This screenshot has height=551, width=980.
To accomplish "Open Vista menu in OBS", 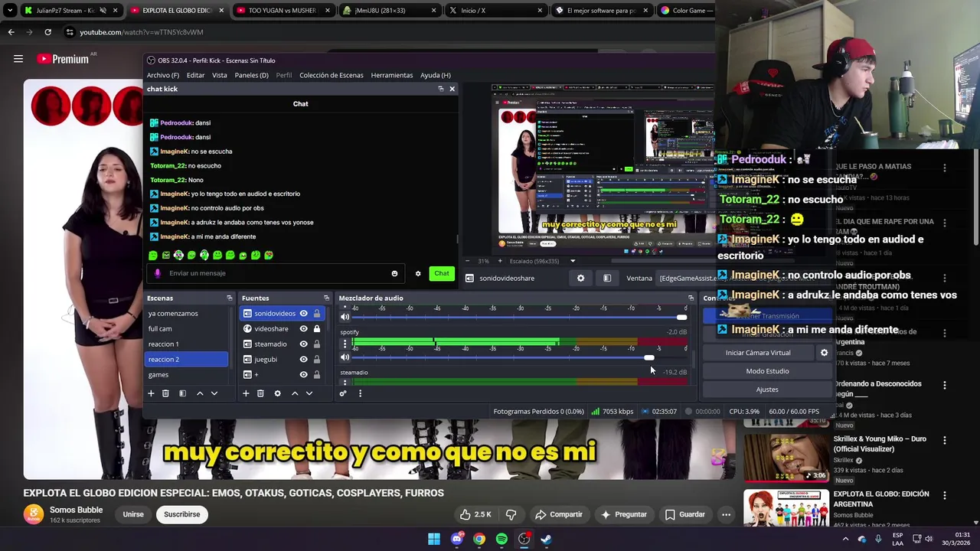I will [x=219, y=75].
